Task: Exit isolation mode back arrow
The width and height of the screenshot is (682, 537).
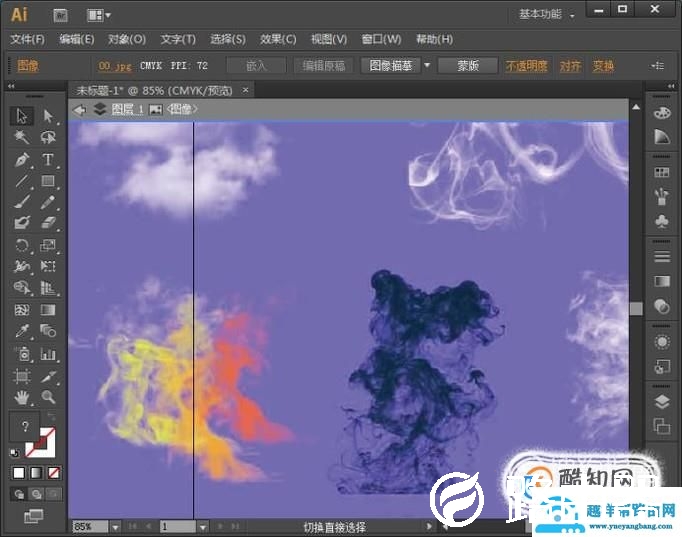Action: (x=79, y=110)
